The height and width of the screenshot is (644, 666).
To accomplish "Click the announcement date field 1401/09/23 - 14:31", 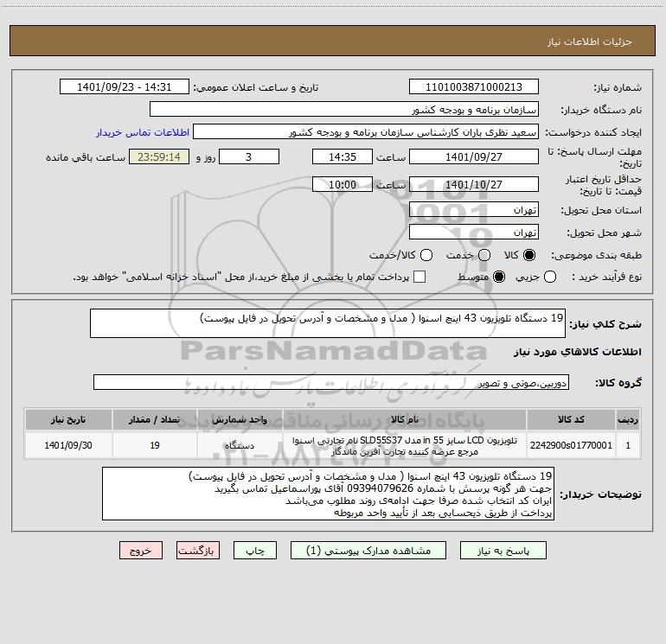I will 125,87.
